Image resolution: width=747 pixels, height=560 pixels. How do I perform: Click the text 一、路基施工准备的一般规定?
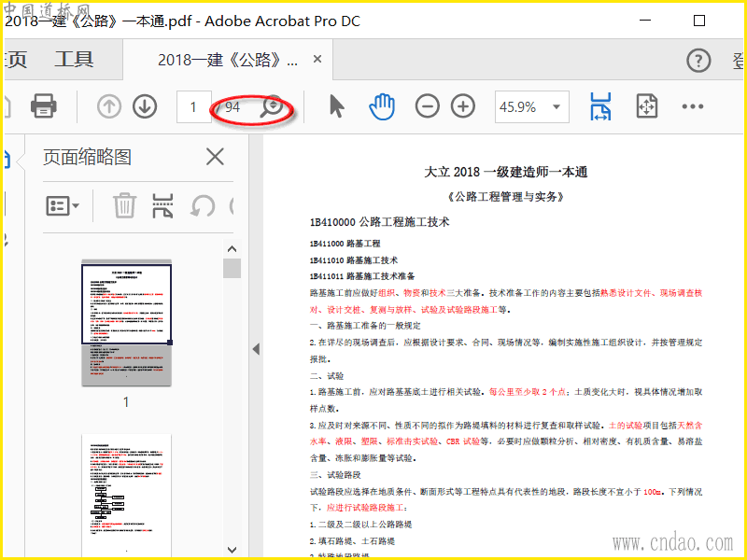click(365, 326)
